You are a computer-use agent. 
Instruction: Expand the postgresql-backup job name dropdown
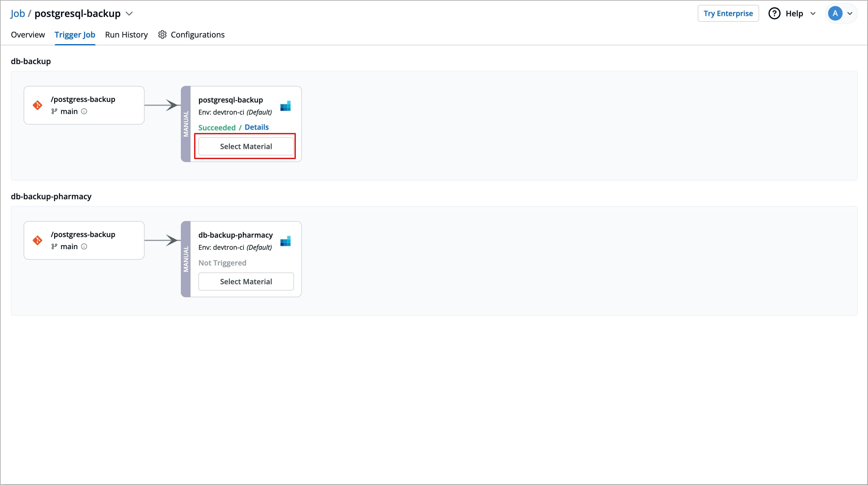129,14
